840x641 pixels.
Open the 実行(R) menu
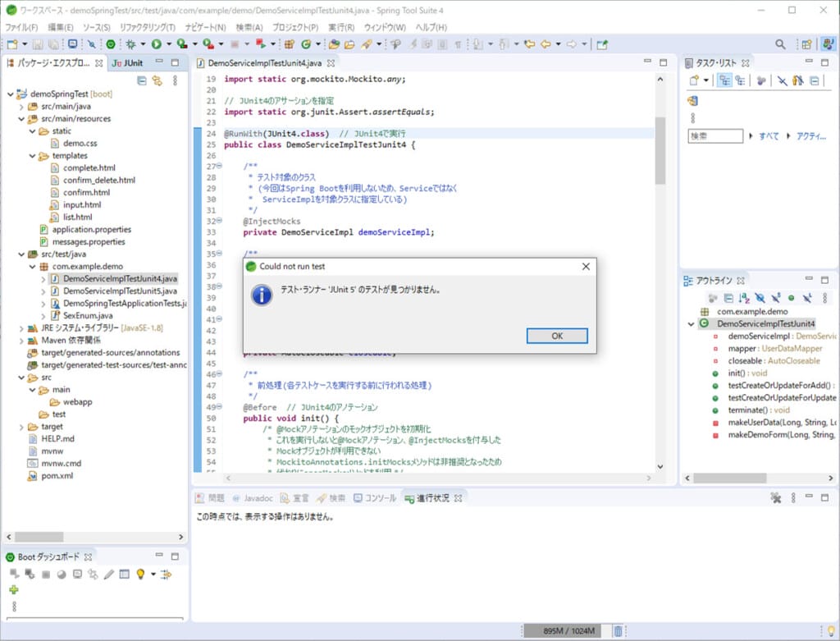pyautogui.click(x=341, y=27)
